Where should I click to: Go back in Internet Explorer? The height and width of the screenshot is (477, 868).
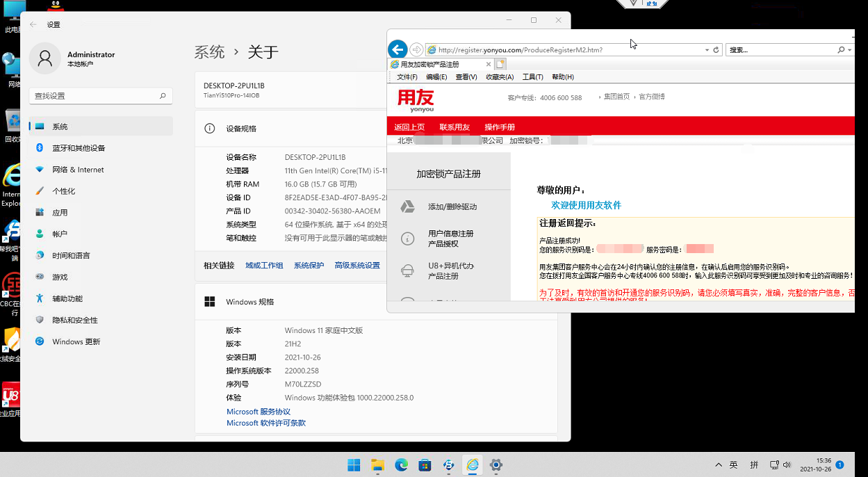pyautogui.click(x=398, y=49)
